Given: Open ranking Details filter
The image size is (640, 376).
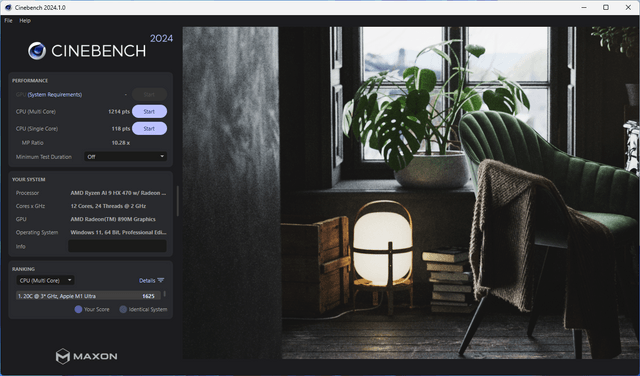Looking at the screenshot, I should tap(151, 280).
